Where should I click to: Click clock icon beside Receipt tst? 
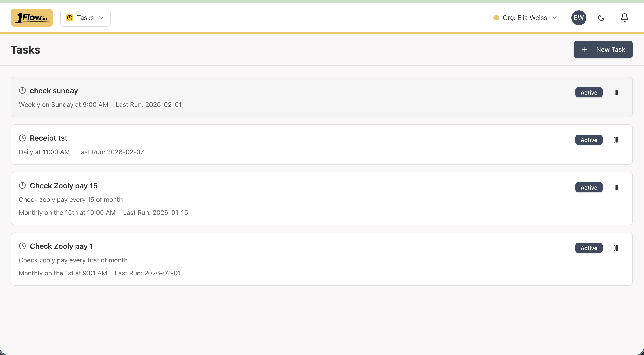coord(22,138)
